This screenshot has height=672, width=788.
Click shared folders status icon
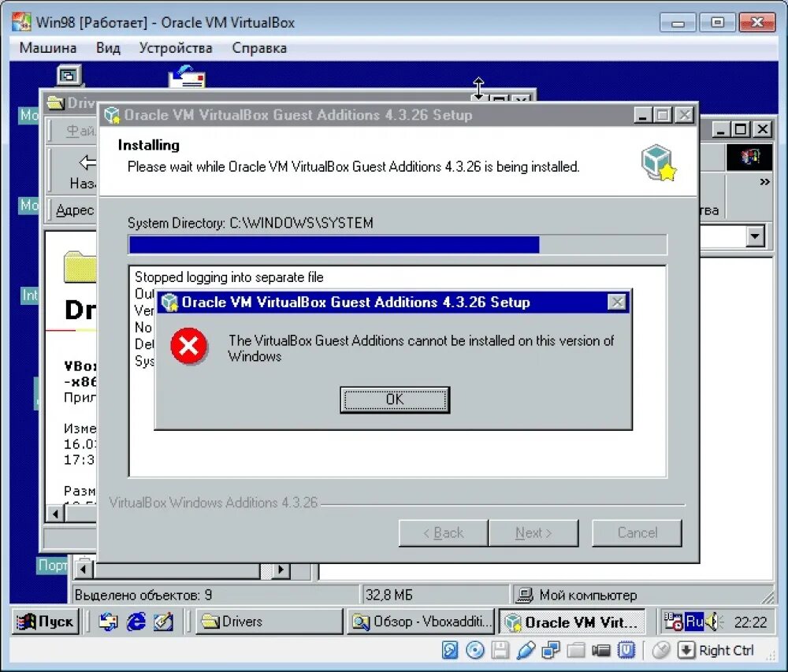pyautogui.click(x=576, y=650)
